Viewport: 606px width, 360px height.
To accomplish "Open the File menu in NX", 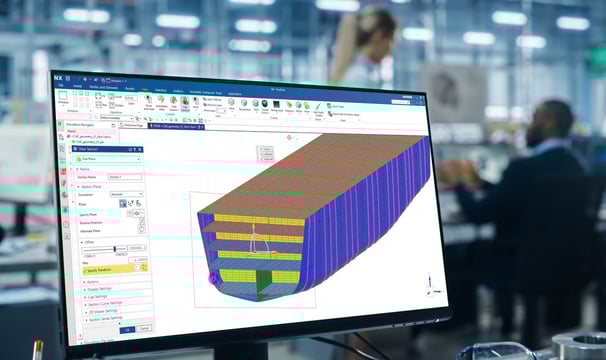I will tap(60, 85).
